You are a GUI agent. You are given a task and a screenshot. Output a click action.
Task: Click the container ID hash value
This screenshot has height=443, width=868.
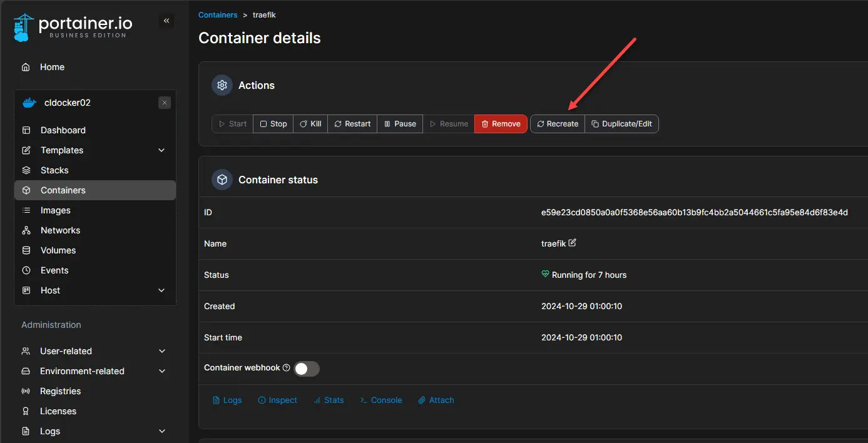(695, 213)
